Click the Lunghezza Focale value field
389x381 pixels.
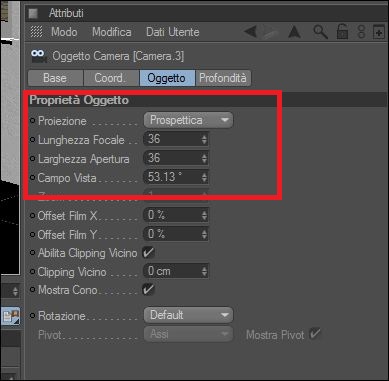pyautogui.click(x=176, y=139)
